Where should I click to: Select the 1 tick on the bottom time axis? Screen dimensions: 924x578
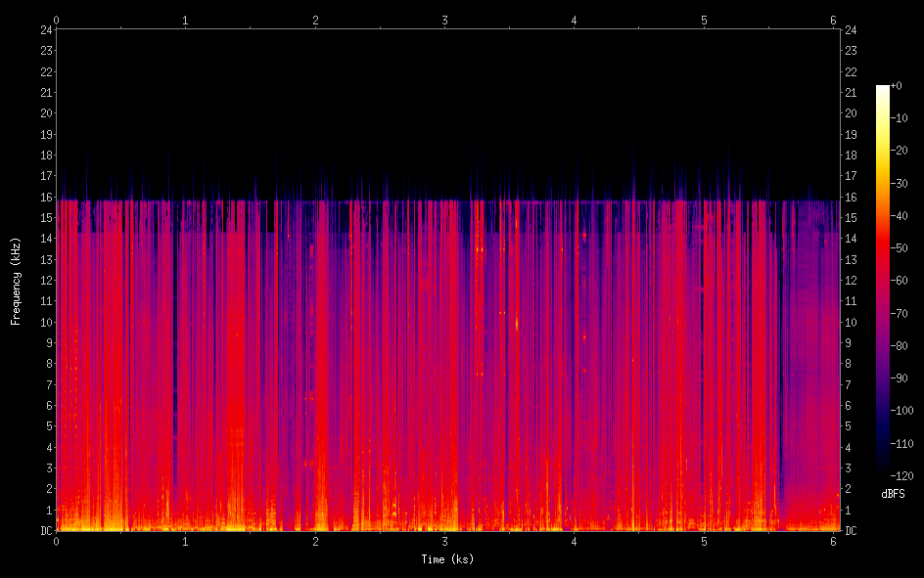[185, 542]
